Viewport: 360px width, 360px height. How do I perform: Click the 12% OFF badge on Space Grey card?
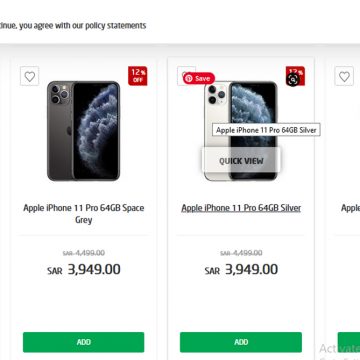138,76
